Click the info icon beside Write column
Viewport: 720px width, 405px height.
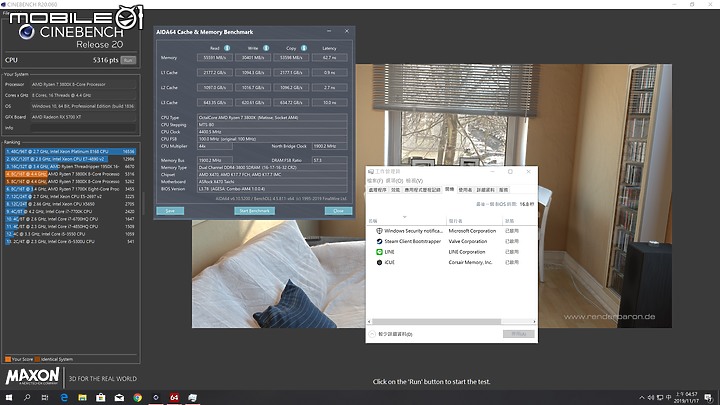click(x=266, y=48)
